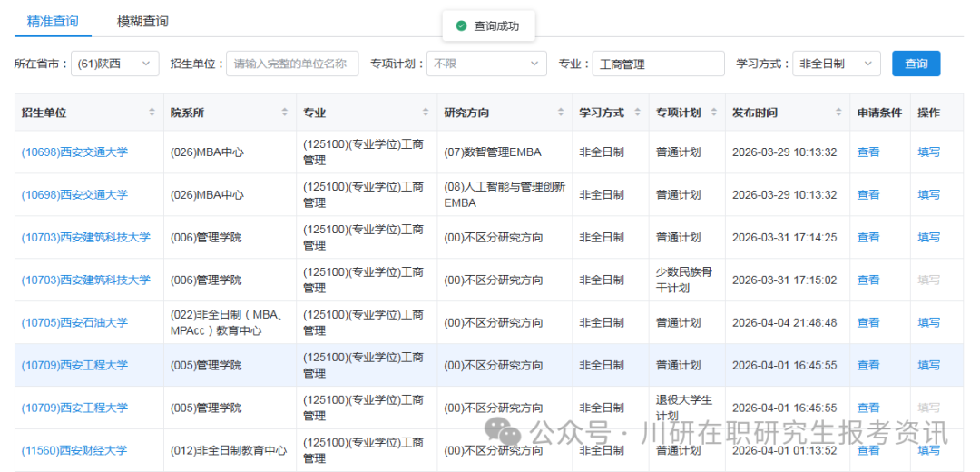The width and height of the screenshot is (980, 472).
Task: Select timestamp 2026-03-31 17:15:02
Action: click(x=784, y=280)
